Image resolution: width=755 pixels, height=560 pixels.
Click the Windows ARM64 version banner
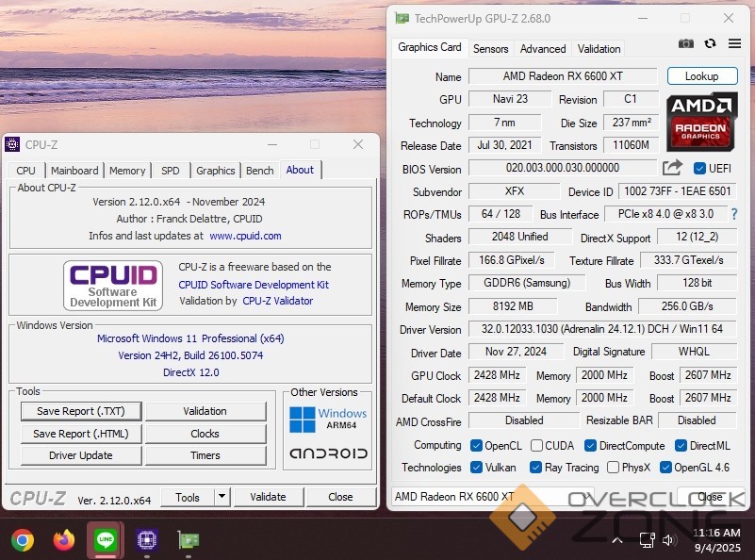tap(328, 419)
